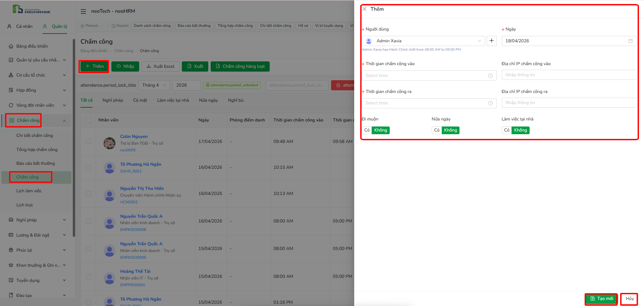Open recent Báo cáo bất thường shortcut
The width and height of the screenshot is (644, 306).
pyautogui.click(x=194, y=26)
